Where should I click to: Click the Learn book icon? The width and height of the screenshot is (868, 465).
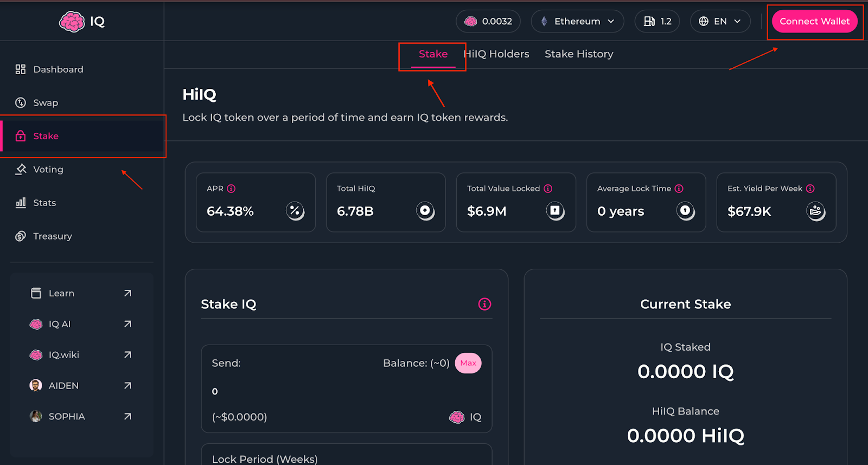tap(36, 293)
